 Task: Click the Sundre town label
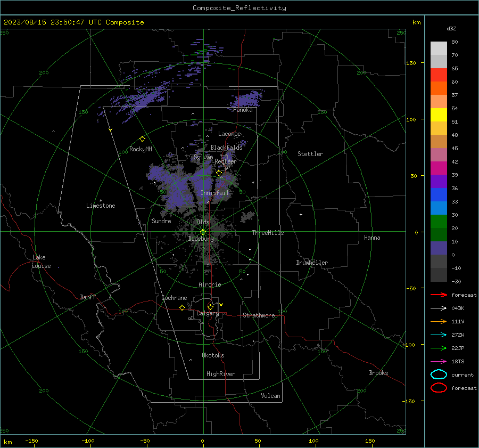pyautogui.click(x=161, y=221)
